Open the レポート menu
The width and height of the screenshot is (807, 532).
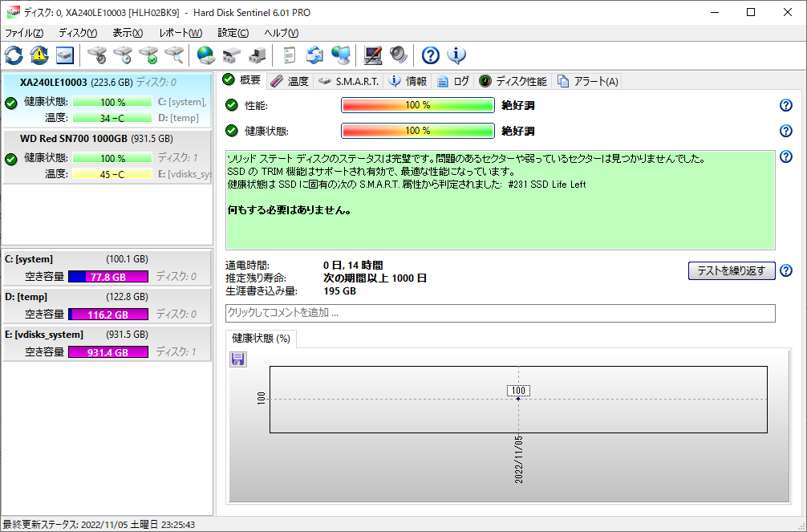(180, 33)
